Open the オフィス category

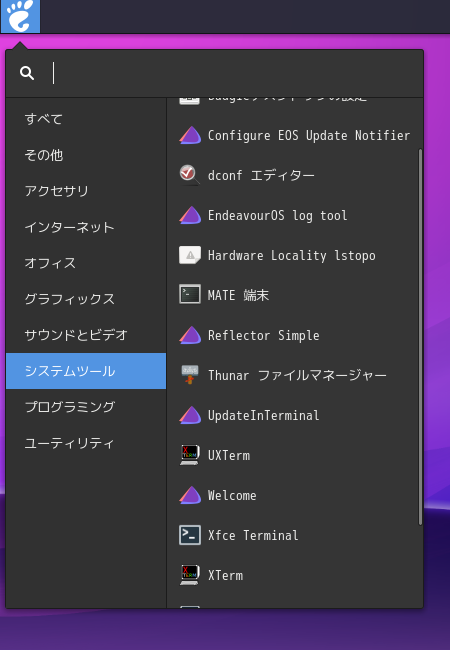coord(86,263)
